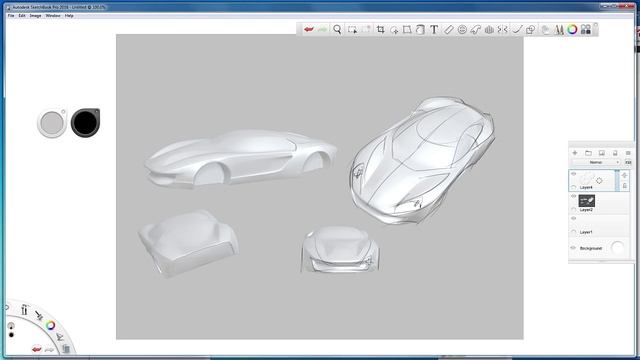640x360 pixels.
Task: Click the fourth icon in the Layers panel header
Action: pyautogui.click(x=615, y=153)
